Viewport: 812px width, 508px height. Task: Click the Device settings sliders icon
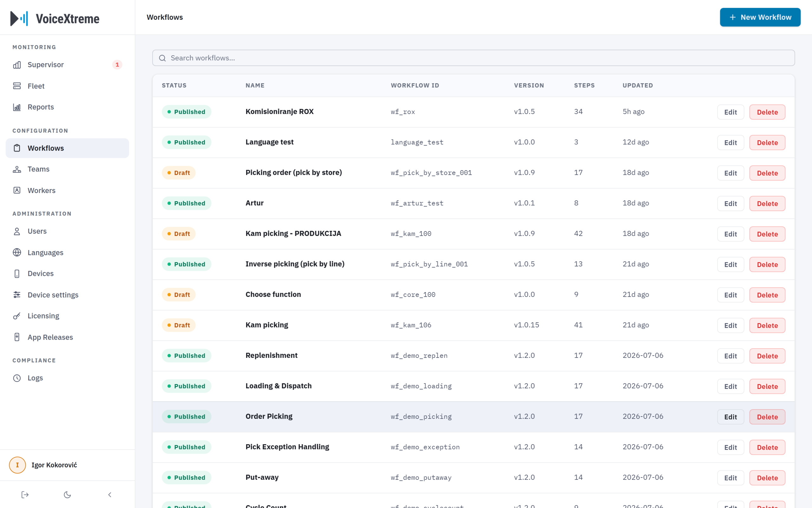click(x=17, y=295)
